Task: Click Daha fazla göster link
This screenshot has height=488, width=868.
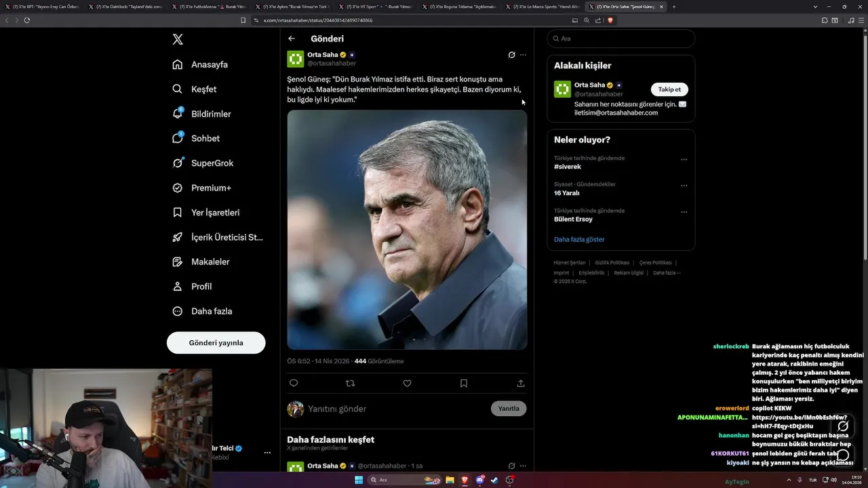Action: coord(579,239)
